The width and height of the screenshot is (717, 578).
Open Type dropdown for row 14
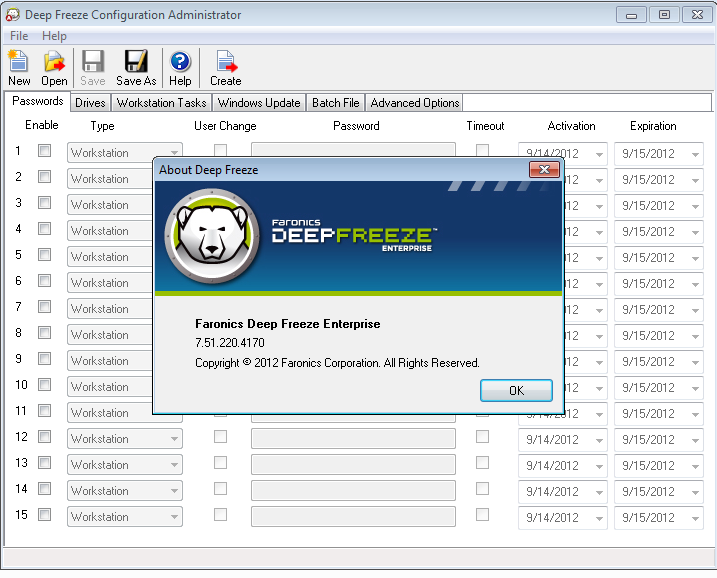125,491
